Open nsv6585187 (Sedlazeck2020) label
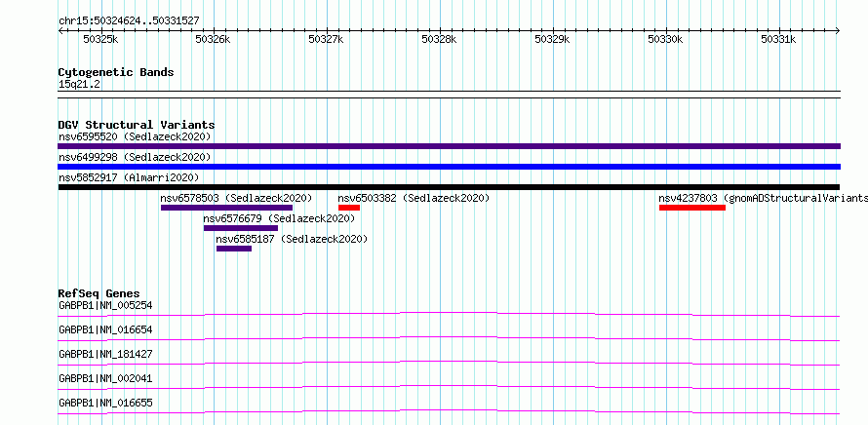Viewport: 868px width, 425px height. [x=292, y=239]
